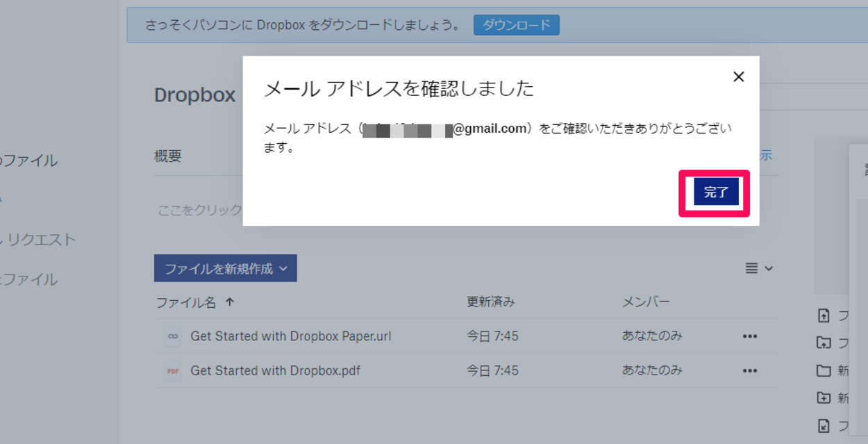Viewport: 868px width, 444px height.
Task: Click 今日 7:45 in the Paper.url row
Action: coord(492,336)
